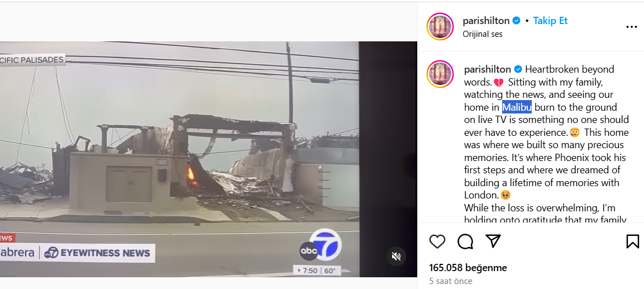This screenshot has width=644, height=289.
Task: Open the three-dot more options menu
Action: click(x=631, y=27)
